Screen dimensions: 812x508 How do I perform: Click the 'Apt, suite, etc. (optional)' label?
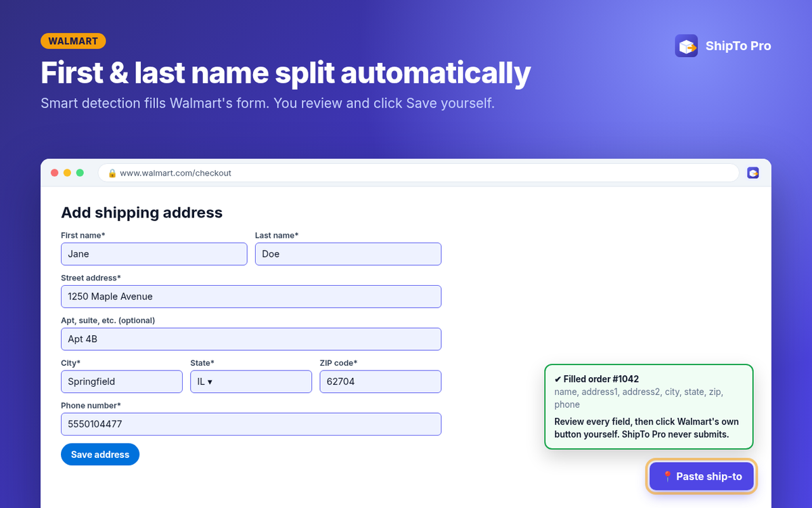click(108, 320)
